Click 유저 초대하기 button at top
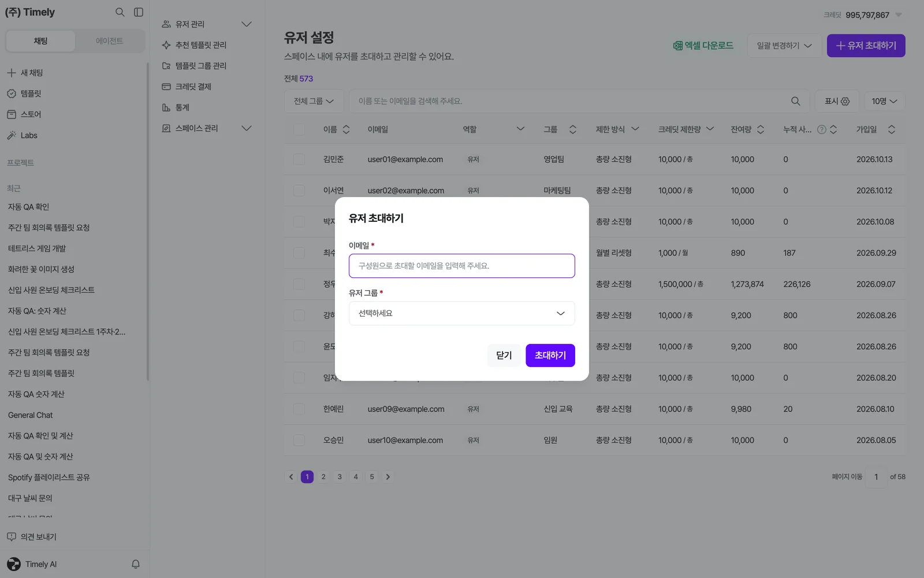The height and width of the screenshot is (578, 924). (x=866, y=46)
